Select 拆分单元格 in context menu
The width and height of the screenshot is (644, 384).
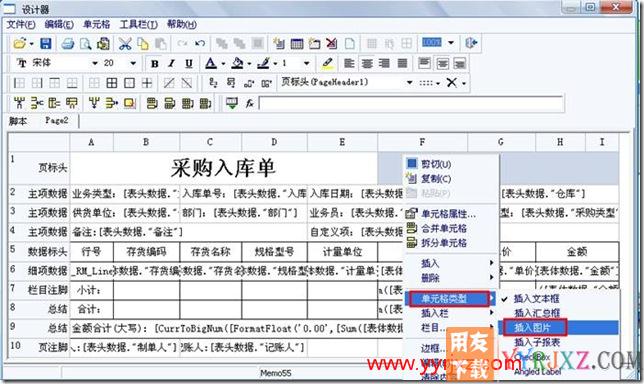point(444,243)
